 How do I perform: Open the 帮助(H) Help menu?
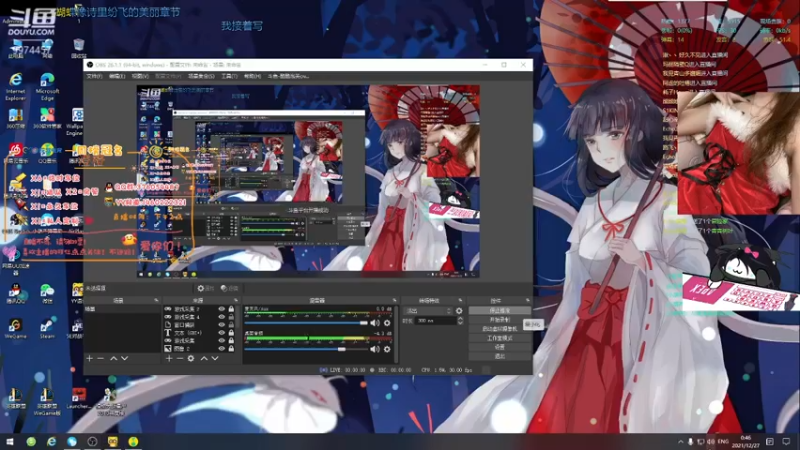[253, 76]
